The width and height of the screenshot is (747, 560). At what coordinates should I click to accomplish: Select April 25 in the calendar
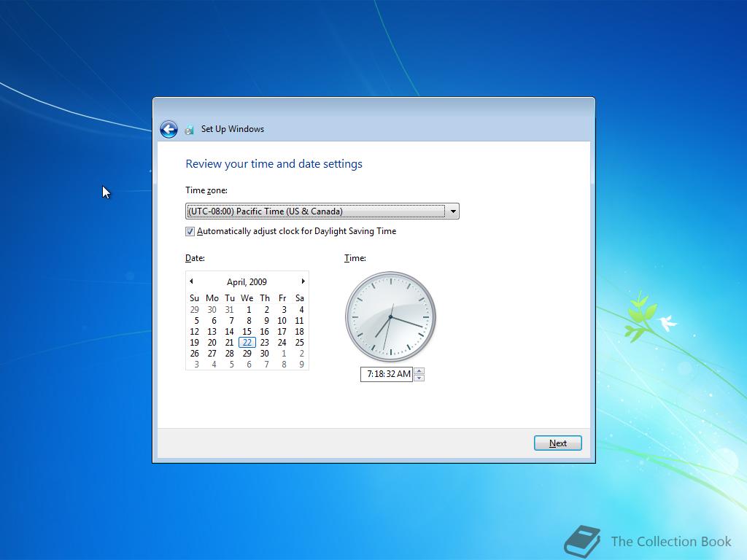[x=299, y=343]
